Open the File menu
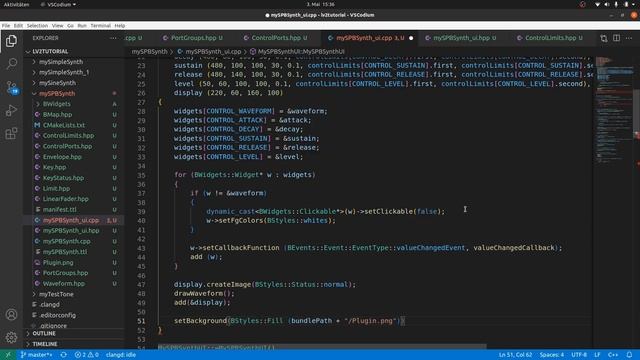The image size is (640, 360). click(6, 25)
